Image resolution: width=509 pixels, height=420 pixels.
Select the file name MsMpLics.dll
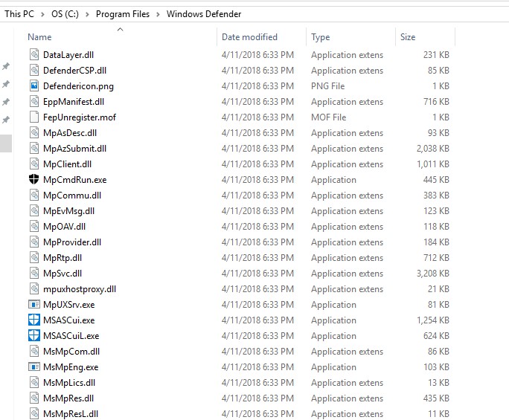69,383
